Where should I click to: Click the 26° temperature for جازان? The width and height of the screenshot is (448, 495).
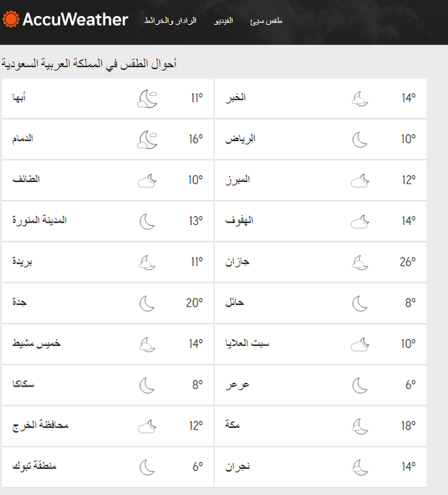pyautogui.click(x=406, y=262)
